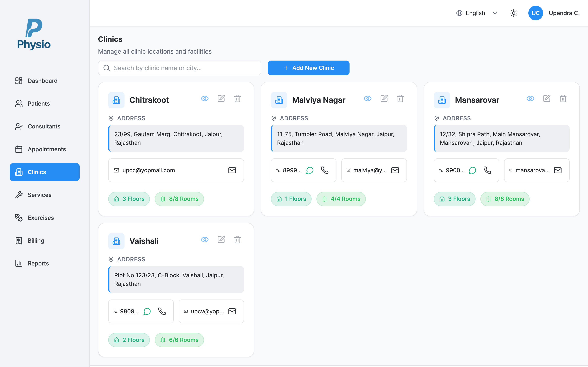View Chitrakoot clinic details with eye icon

pos(205,98)
